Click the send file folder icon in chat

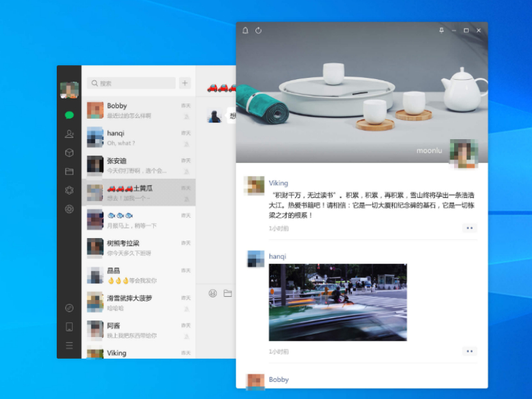click(x=227, y=294)
